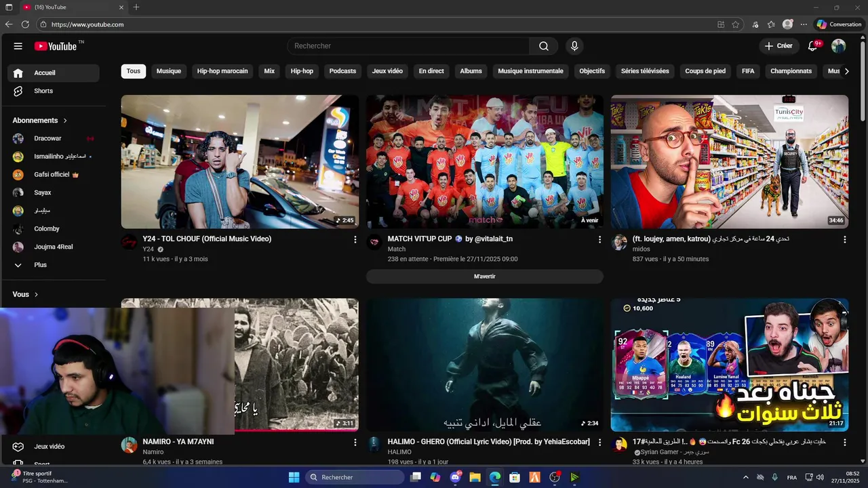868x488 pixels.
Task: Open the football team MATCH VIT'UP thumbnail
Action: [x=485, y=161]
